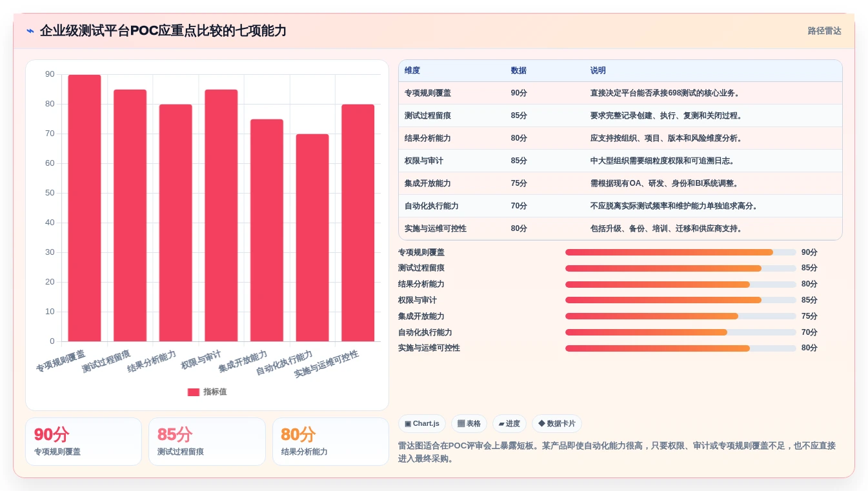Click the 测试过程留痕 progress bar
Screen dimensions: 868x491
[680, 268]
